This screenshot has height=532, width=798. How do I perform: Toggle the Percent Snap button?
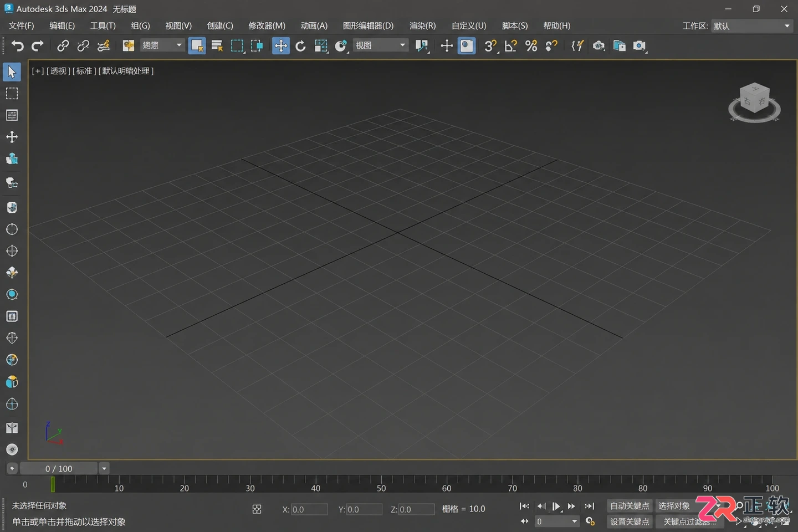[531, 46]
